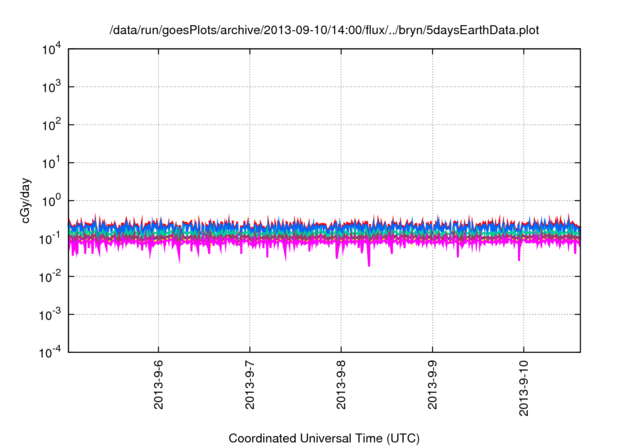Image resolution: width=640 pixels, height=448 pixels.
Task: Click the 2013-9-9 date tick label
Action: pyautogui.click(x=433, y=384)
